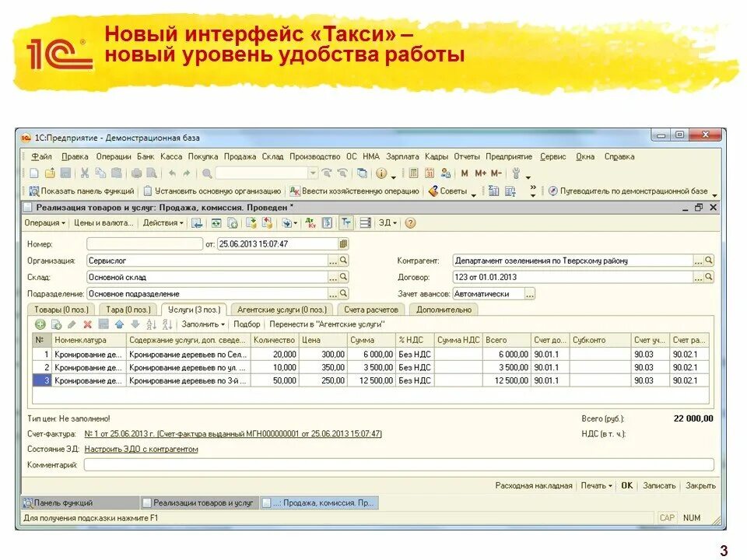
Task: Switch to Агентские услуги (0 поз.) tab
Action: click(282, 310)
